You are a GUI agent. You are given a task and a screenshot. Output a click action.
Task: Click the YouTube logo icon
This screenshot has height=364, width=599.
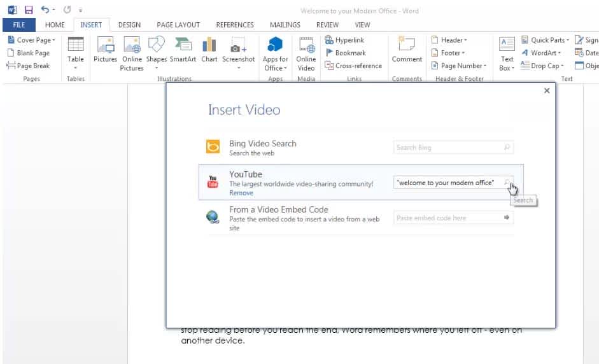coord(213,182)
